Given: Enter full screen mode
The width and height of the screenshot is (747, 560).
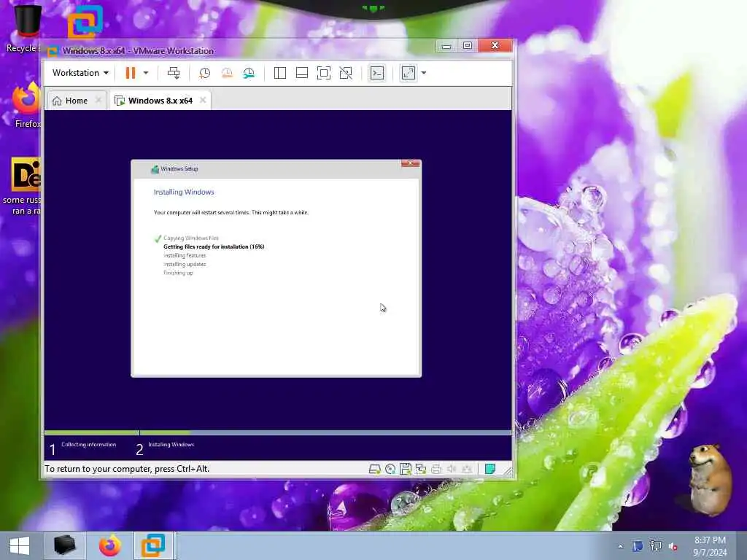Looking at the screenshot, I should click(x=323, y=73).
